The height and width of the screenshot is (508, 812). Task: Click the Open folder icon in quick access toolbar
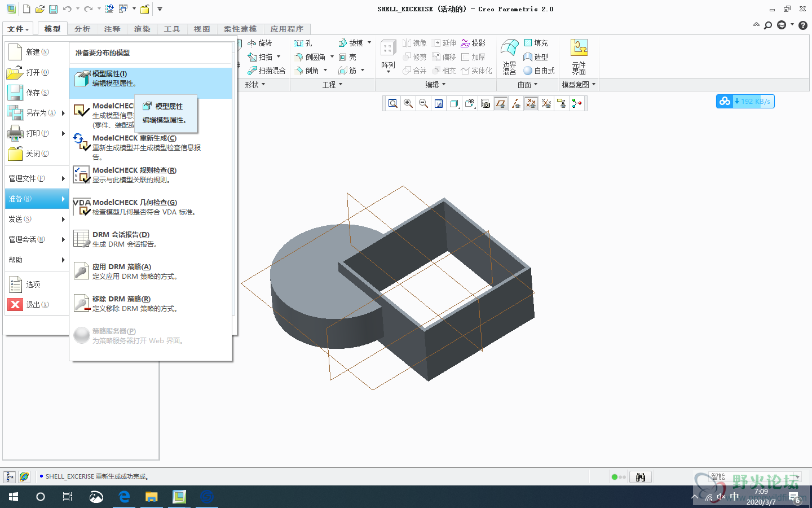point(39,9)
